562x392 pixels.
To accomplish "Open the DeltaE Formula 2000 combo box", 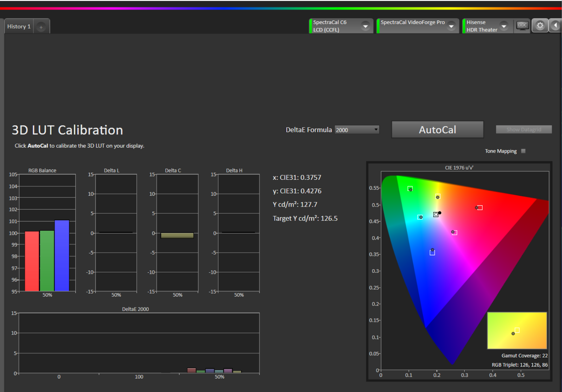I will [357, 130].
